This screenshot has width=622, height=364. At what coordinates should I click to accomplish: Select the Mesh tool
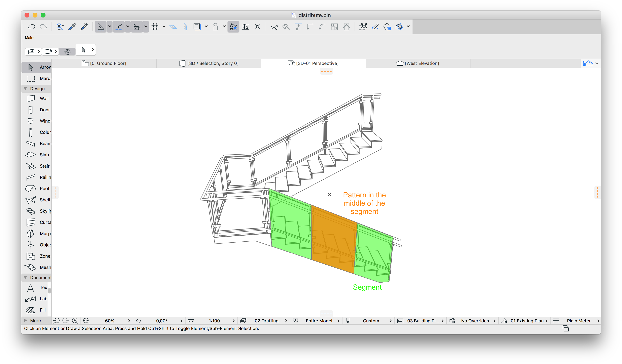[37, 267]
